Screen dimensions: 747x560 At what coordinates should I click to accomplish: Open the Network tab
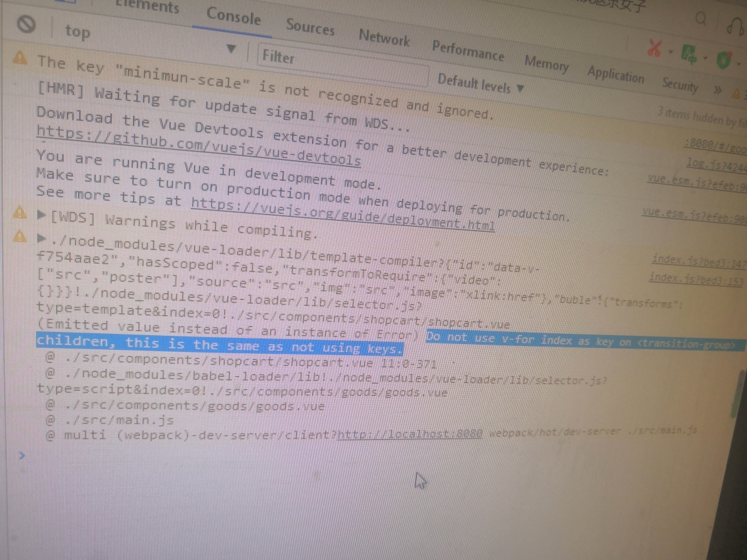(385, 38)
